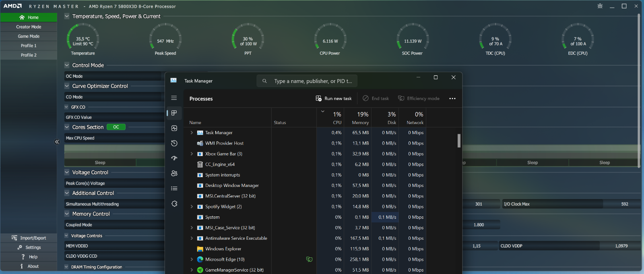
Task: Click the End task button
Action: pos(376,98)
